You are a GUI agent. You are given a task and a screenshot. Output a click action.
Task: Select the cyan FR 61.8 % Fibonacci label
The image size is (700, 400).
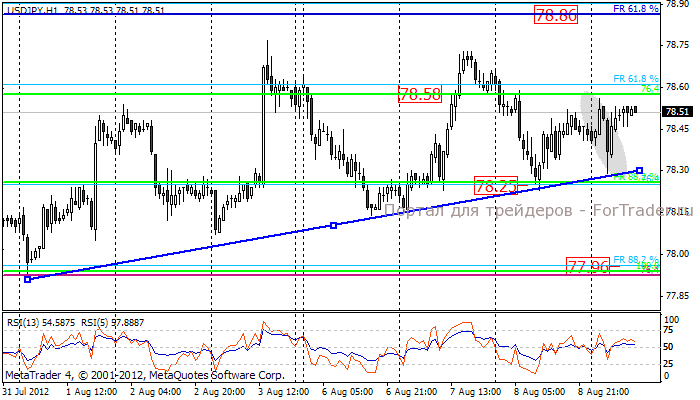click(635, 78)
